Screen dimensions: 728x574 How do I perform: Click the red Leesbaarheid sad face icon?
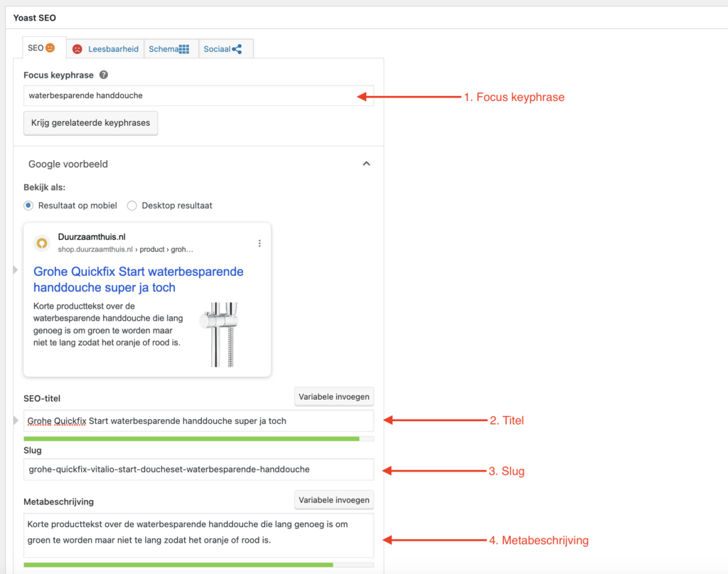(77, 49)
